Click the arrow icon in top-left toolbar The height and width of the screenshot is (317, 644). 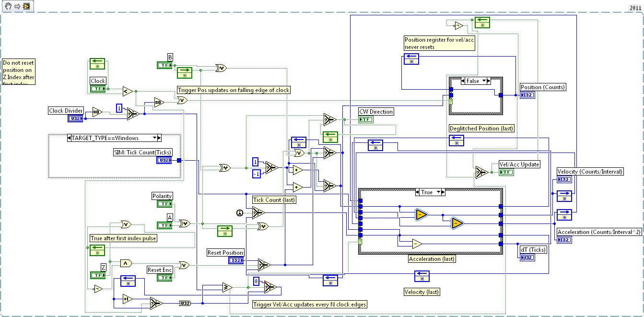click(17, 6)
